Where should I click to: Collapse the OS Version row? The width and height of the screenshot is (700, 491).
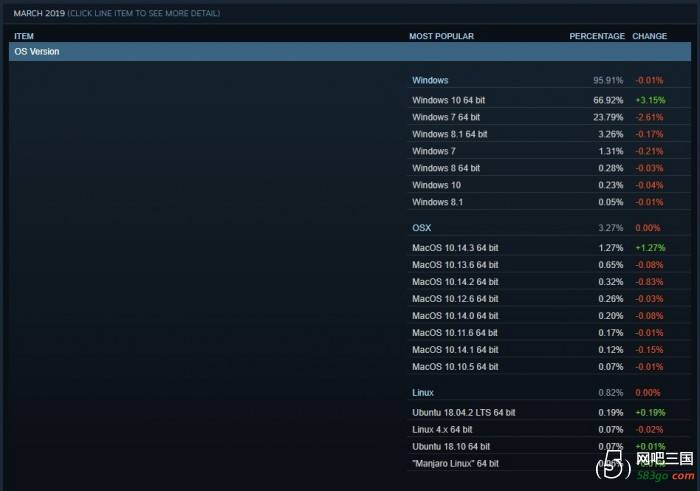click(x=350, y=51)
